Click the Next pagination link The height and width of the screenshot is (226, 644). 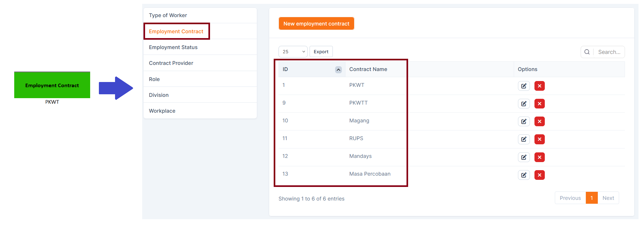pos(608,198)
